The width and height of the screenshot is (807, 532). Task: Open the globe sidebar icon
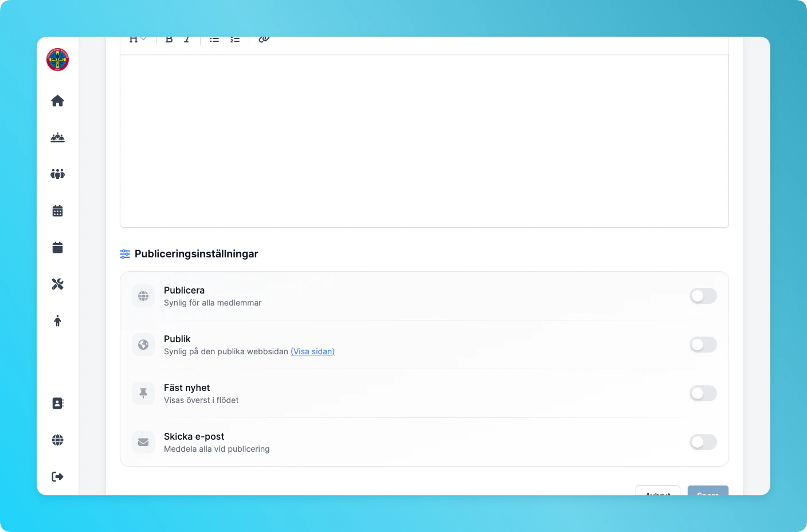click(57, 440)
